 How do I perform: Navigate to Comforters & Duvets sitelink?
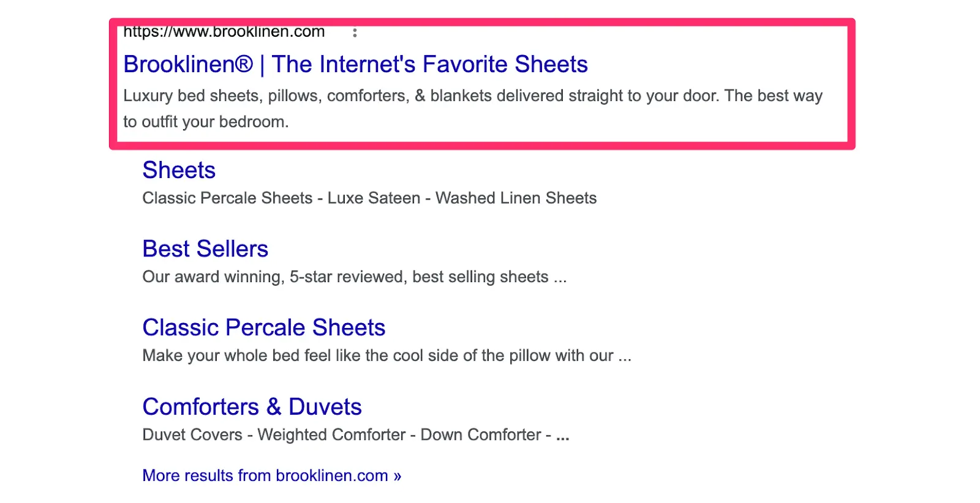(252, 406)
